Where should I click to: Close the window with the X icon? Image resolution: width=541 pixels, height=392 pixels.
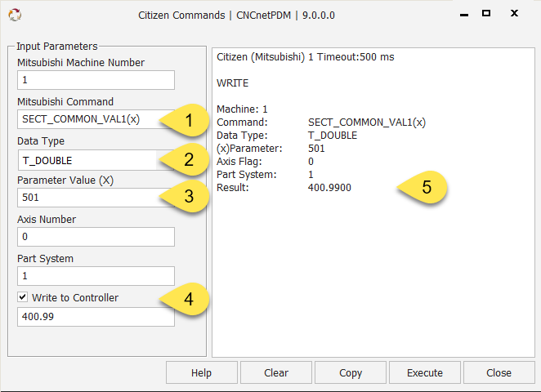pos(514,13)
